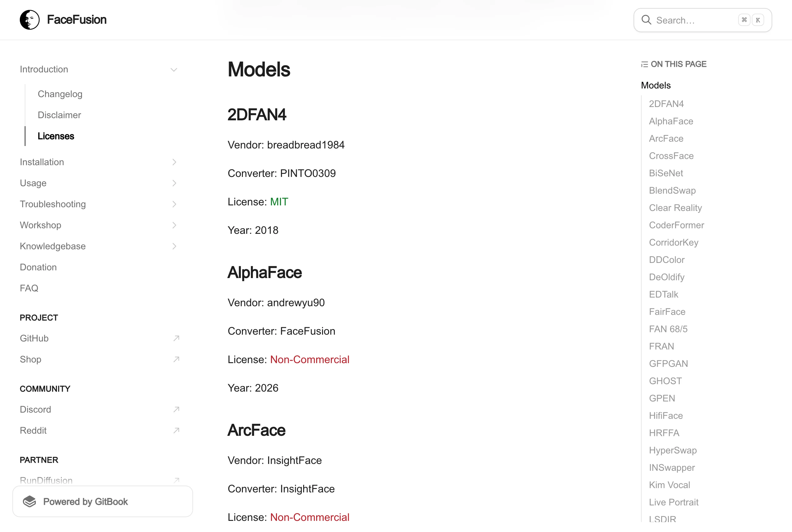
Task: Open the Introduction sidebar item
Action: pos(44,69)
